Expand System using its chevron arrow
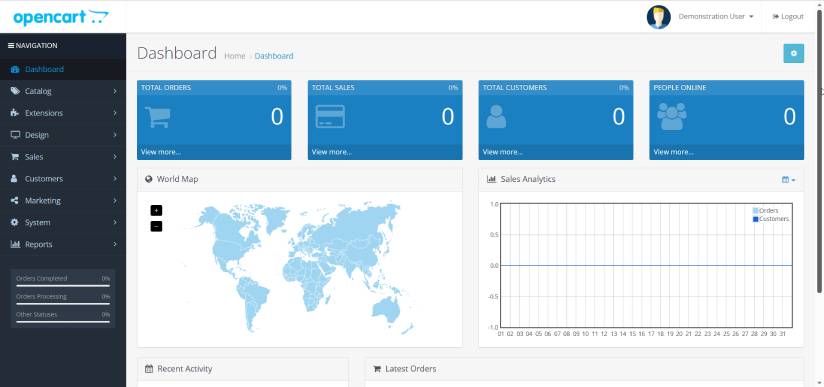 tap(115, 222)
